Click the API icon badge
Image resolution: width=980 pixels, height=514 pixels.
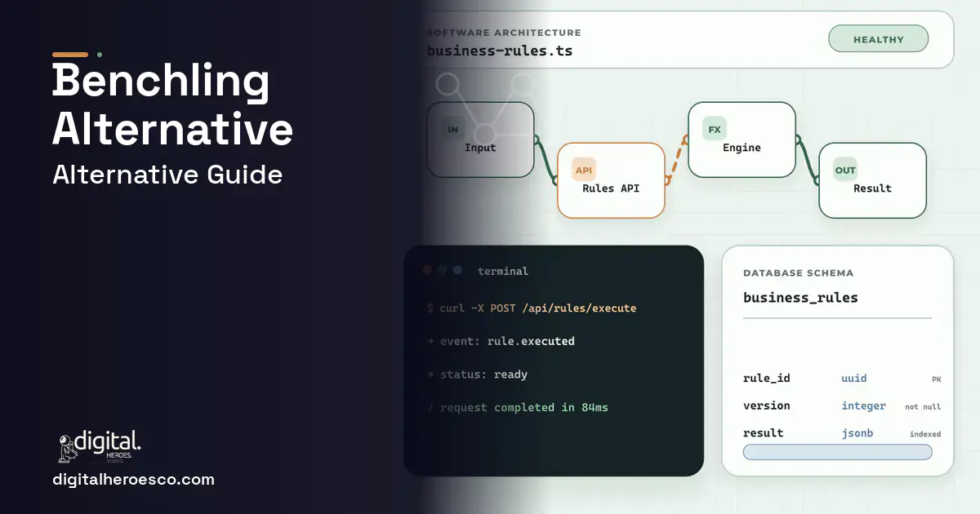583,170
